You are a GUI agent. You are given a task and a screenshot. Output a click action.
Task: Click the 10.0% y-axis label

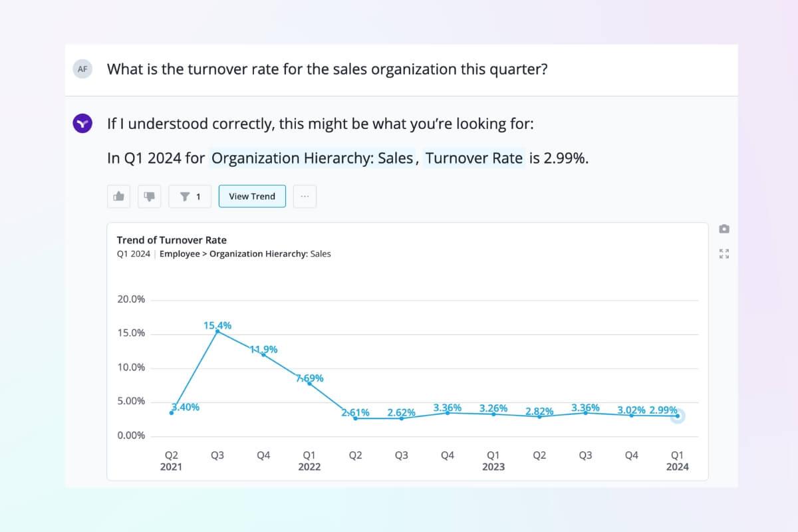[x=131, y=368]
